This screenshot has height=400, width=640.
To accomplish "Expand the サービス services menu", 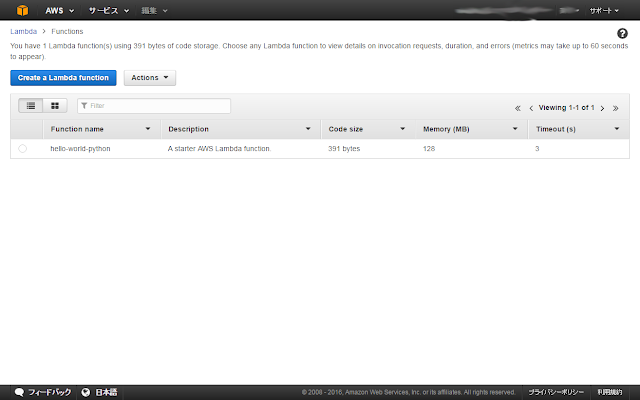I will click(x=109, y=11).
